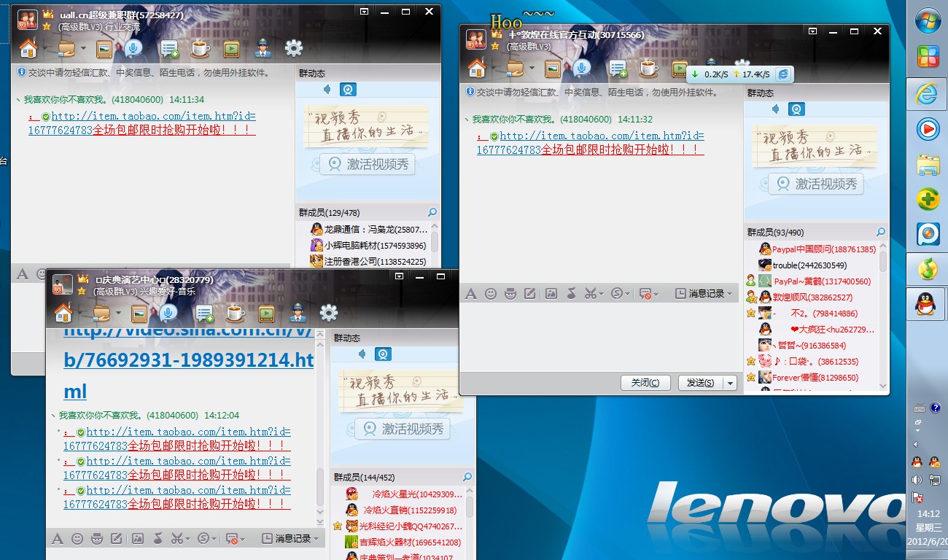Open police report icon in uall.cn超级兼职群 window
Viewport: 948px width, 560px height.
[262, 49]
